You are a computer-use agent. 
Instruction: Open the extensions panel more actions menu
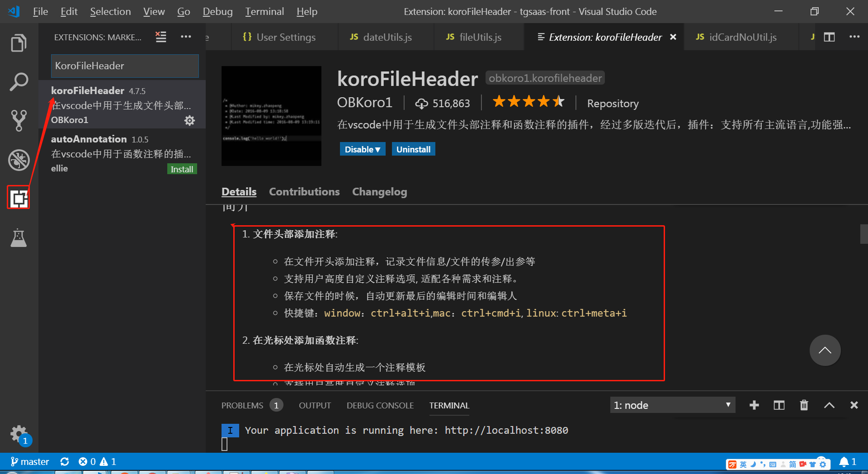185,37
